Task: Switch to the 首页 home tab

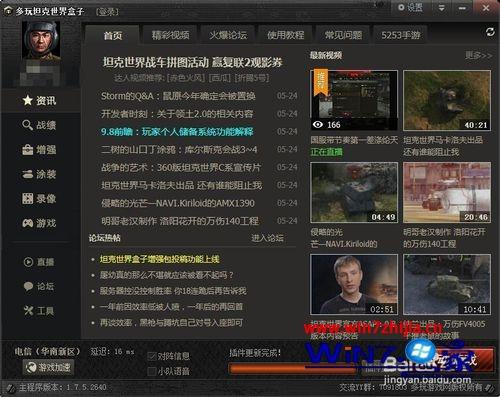Action: (x=113, y=35)
